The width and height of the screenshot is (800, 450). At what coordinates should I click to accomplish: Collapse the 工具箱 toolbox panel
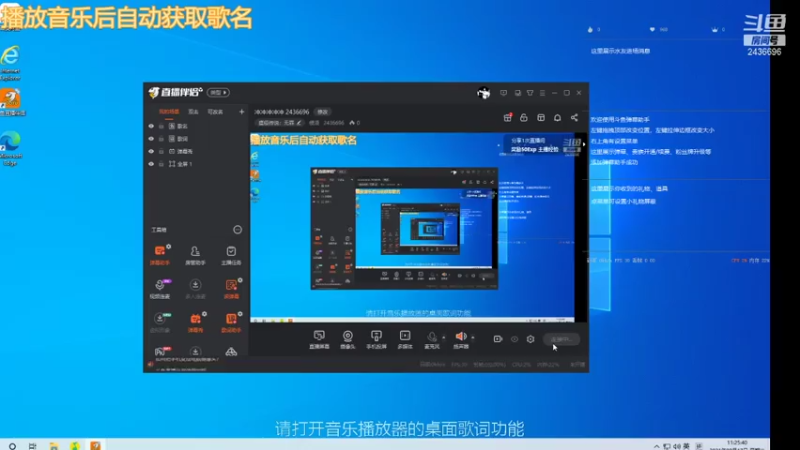tap(237, 230)
